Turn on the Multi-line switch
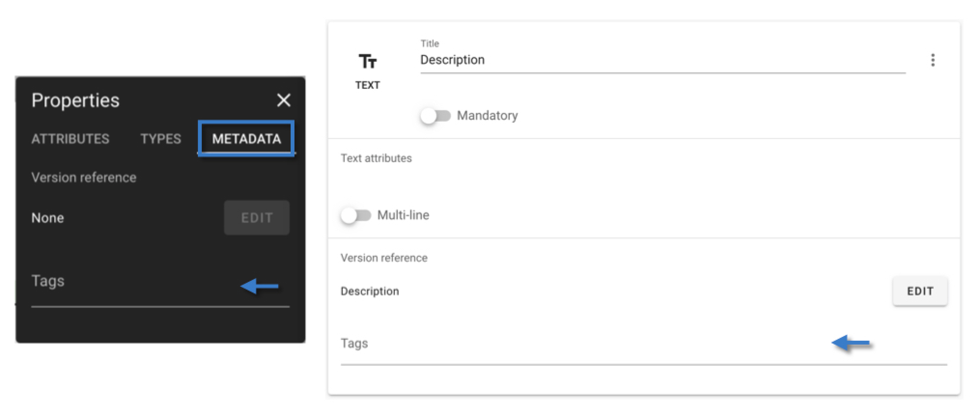Screen dimensions: 980x416 point(356,215)
